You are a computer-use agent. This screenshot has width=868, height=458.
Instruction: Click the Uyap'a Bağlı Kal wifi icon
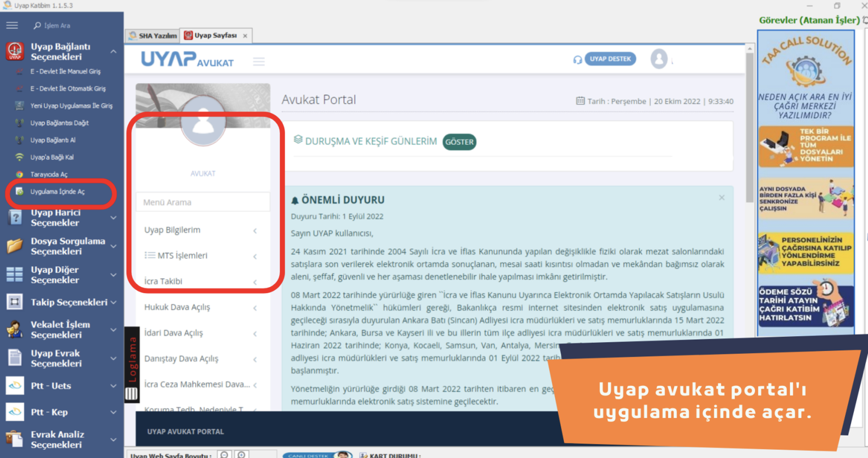click(x=19, y=157)
